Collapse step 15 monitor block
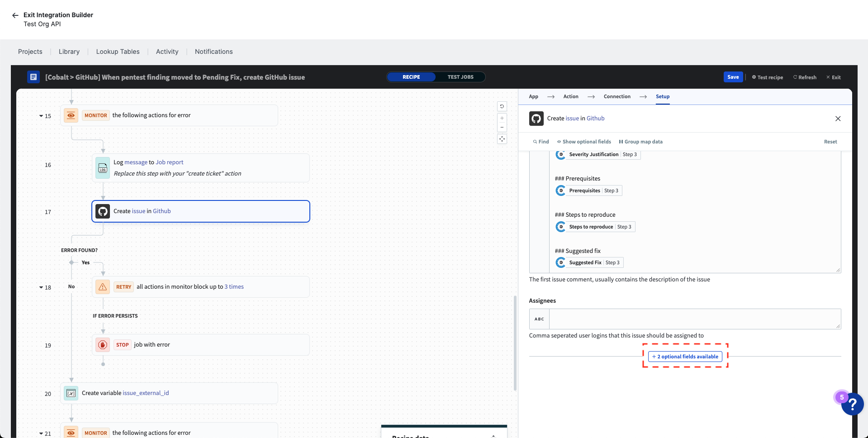Viewport: 868px width, 438px height. coord(41,116)
